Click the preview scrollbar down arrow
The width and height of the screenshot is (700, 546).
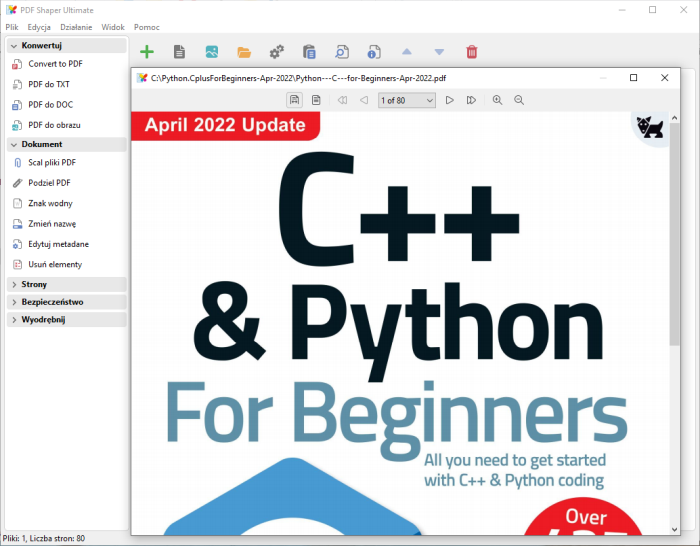(675, 529)
